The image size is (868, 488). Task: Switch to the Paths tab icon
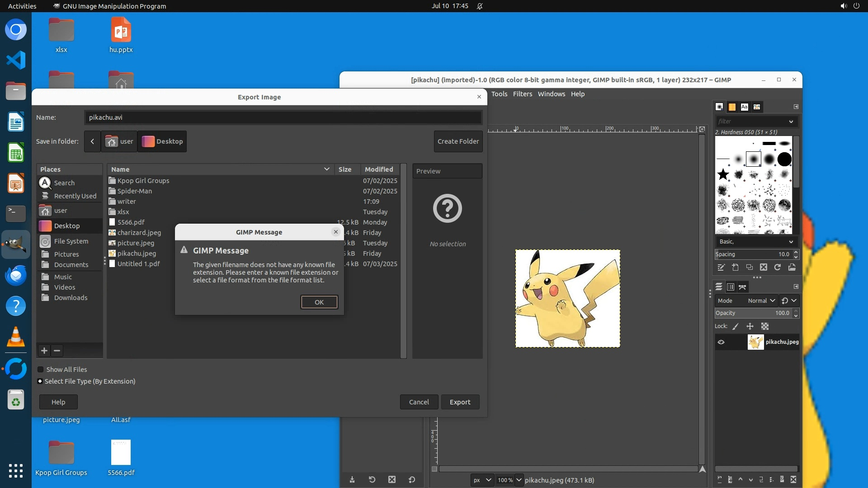(x=742, y=287)
